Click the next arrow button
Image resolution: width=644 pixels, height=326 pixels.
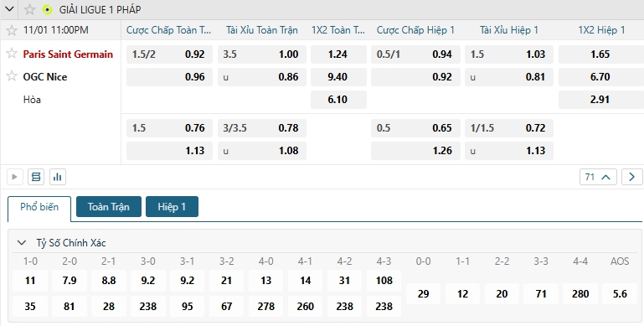coord(631,177)
